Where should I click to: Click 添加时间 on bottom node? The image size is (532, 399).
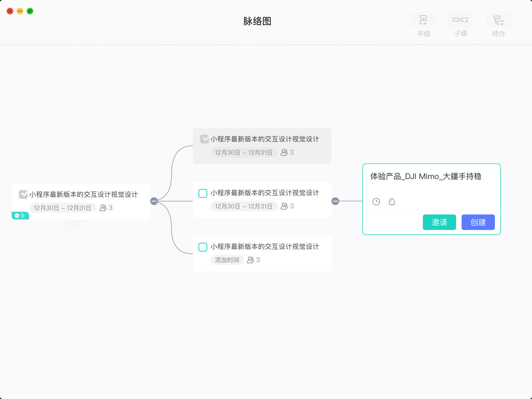point(227,260)
